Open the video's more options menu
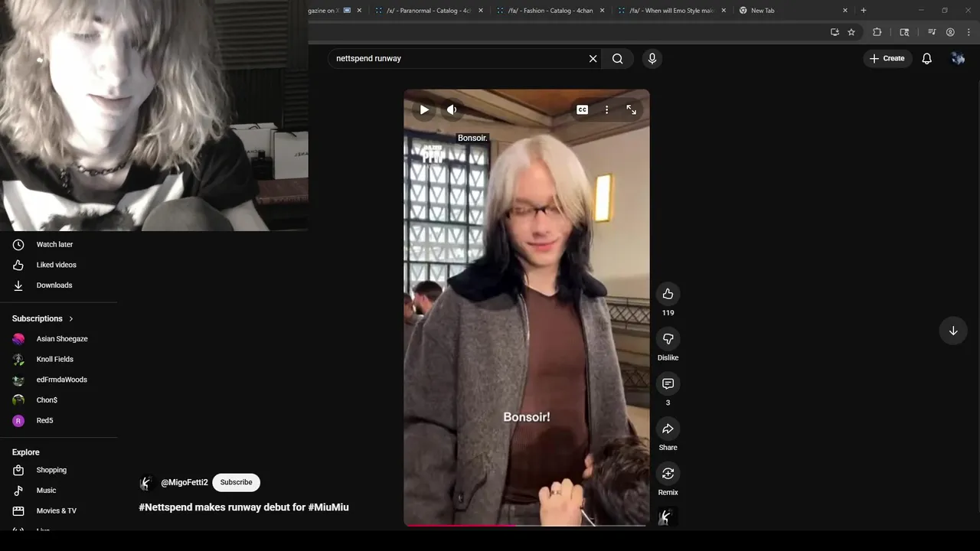 click(x=606, y=109)
